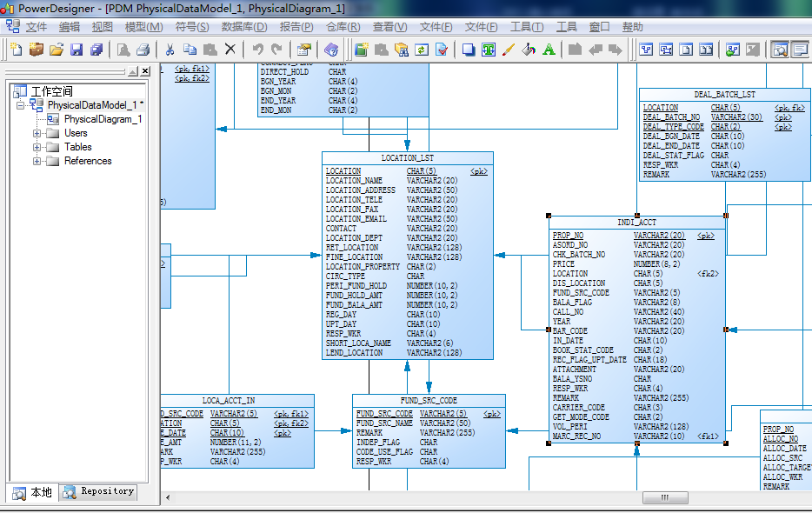Close the browser panel with its X button
The height and width of the screenshot is (513, 812).
tap(145, 71)
